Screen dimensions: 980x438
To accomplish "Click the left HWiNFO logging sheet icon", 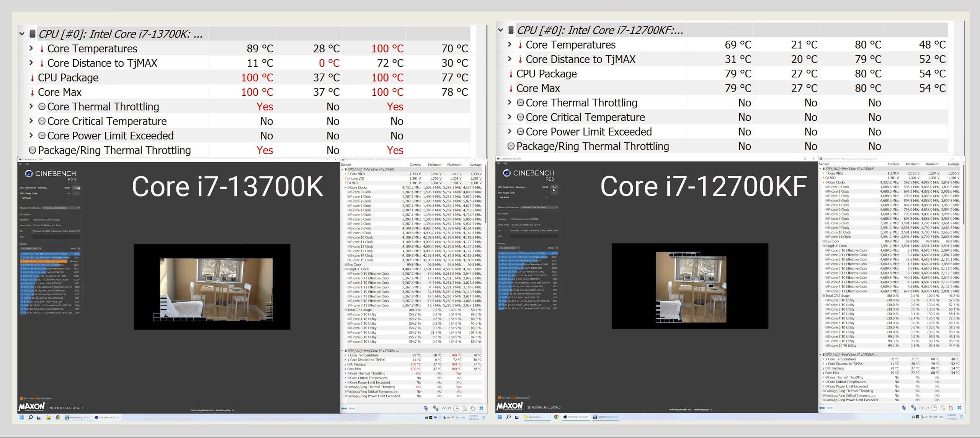I will point(464,409).
